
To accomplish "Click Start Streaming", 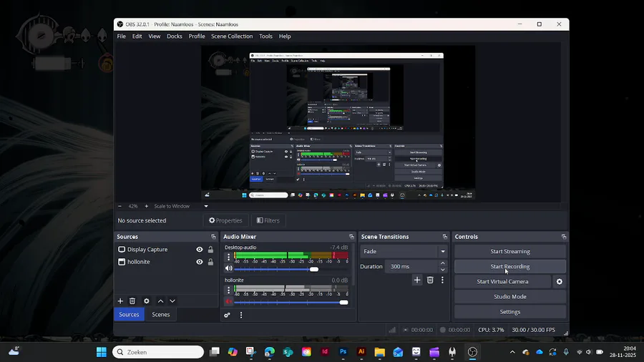I will coord(510,251).
